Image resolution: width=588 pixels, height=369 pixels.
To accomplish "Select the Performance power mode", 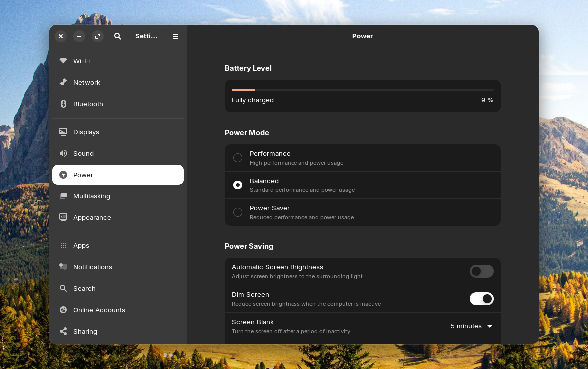I will [x=238, y=158].
